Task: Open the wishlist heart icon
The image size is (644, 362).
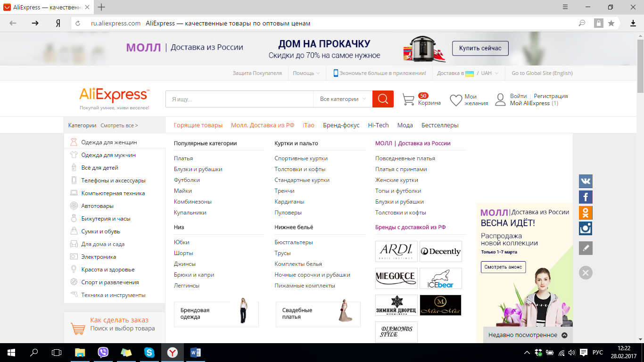Action: coord(456,100)
